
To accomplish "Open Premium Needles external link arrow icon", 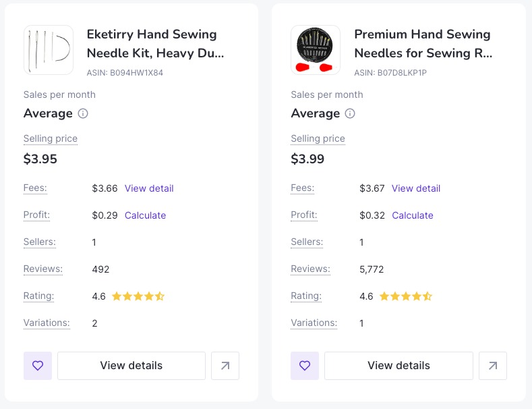I will point(493,366).
